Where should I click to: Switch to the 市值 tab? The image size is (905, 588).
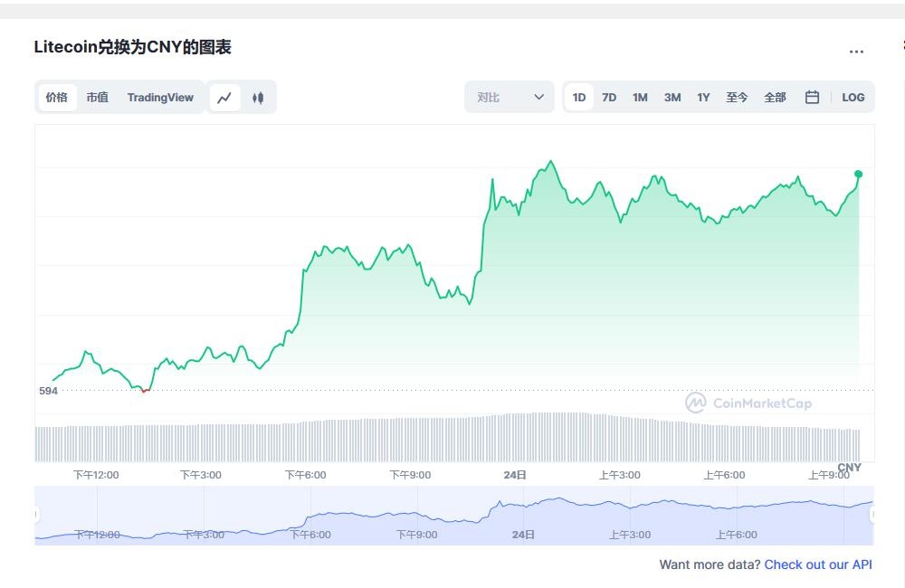97,98
